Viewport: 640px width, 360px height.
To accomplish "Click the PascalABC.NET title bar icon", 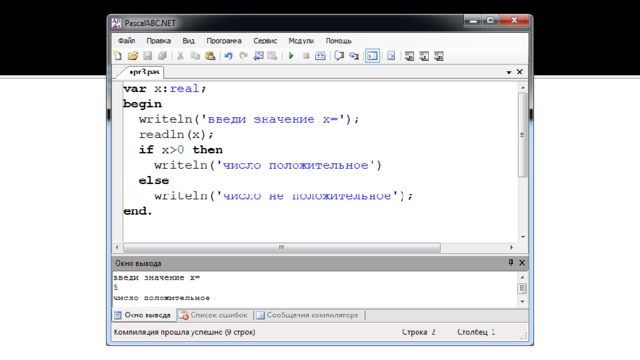I will [x=116, y=23].
